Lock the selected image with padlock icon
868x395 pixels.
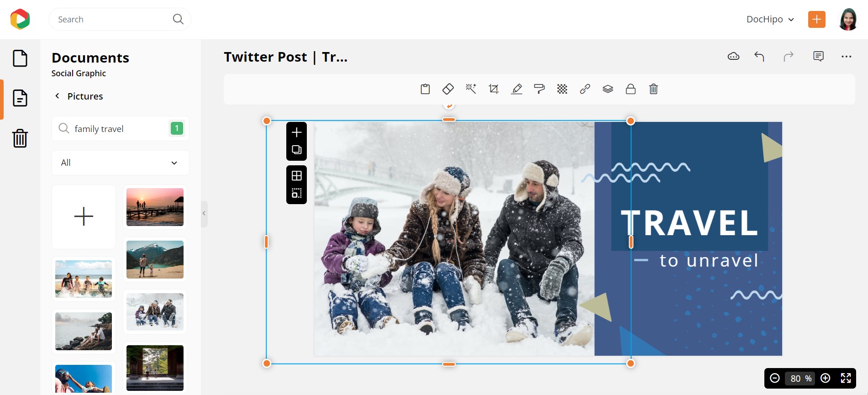pyautogui.click(x=631, y=89)
